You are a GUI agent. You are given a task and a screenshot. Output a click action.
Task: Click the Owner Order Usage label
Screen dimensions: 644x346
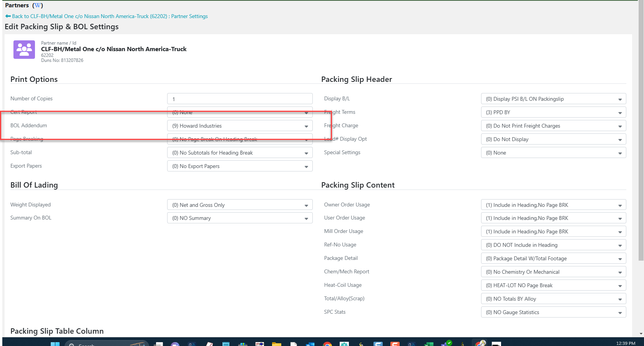347,205
